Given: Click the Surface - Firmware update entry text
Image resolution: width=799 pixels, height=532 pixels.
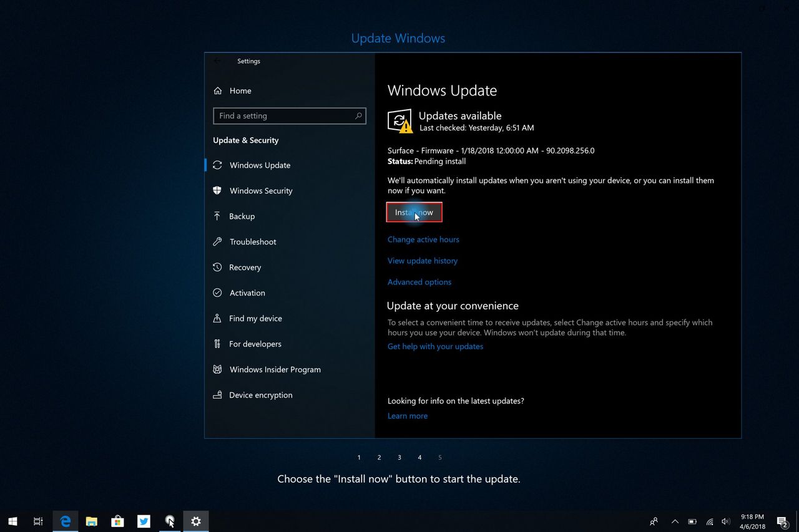Looking at the screenshot, I should (491, 150).
